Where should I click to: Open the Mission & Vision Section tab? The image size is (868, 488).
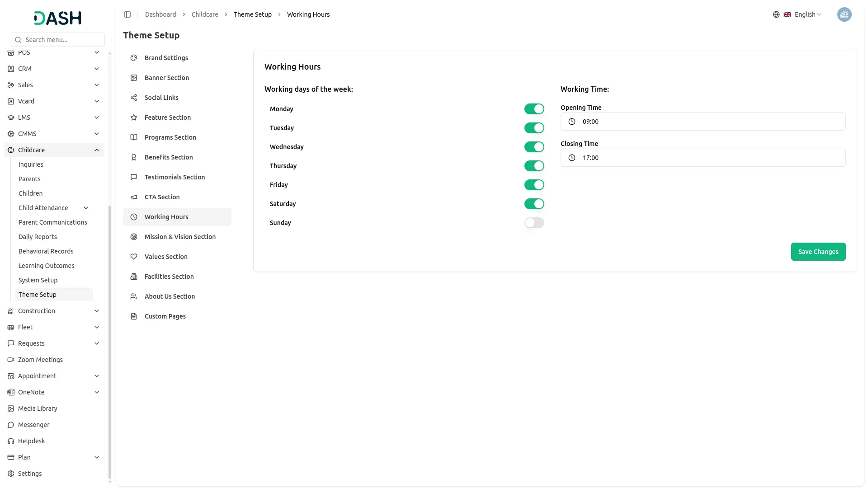(180, 237)
